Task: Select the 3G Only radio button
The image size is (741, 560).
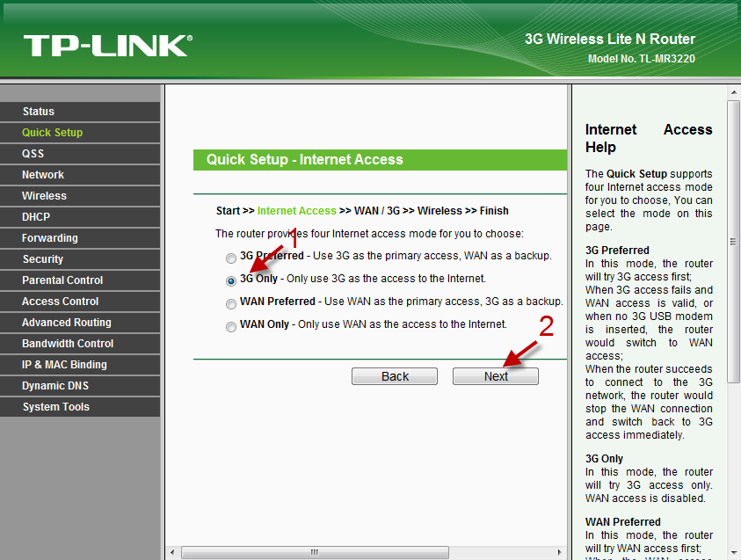Action: point(230,280)
